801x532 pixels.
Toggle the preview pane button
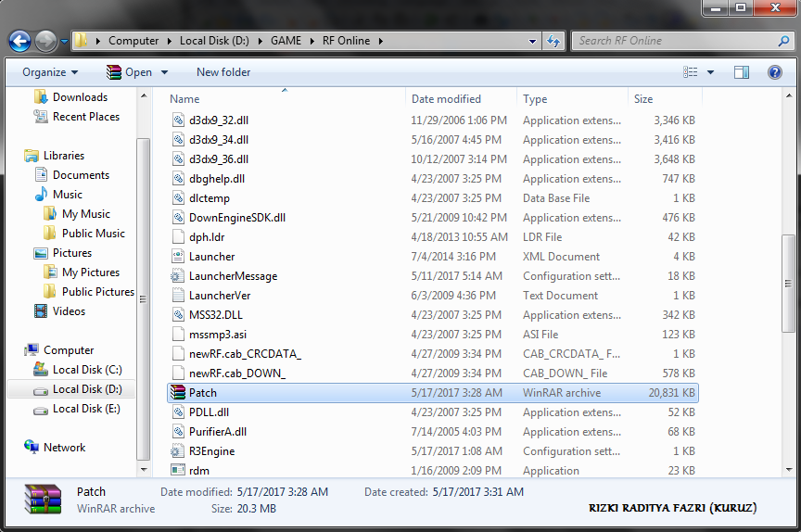pyautogui.click(x=742, y=72)
